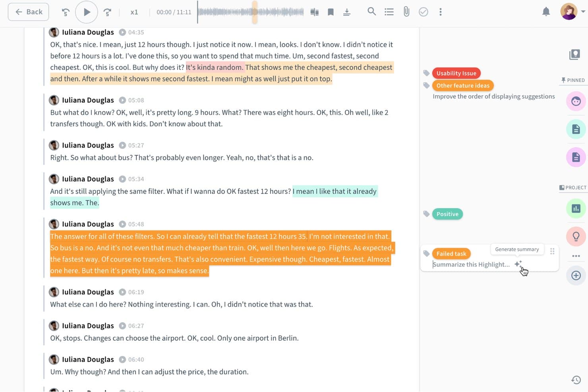This screenshot has width=588, height=392.
Task: Play the transcript segment at 05:08
Action: pos(122,100)
